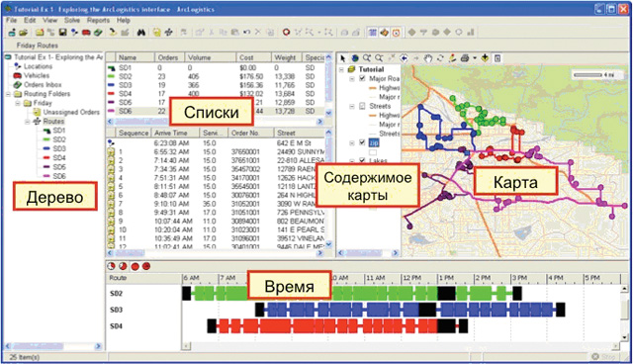This screenshot has height=364, width=633.
Task: Select Unassigned Orders in the tree
Action: click(x=71, y=112)
